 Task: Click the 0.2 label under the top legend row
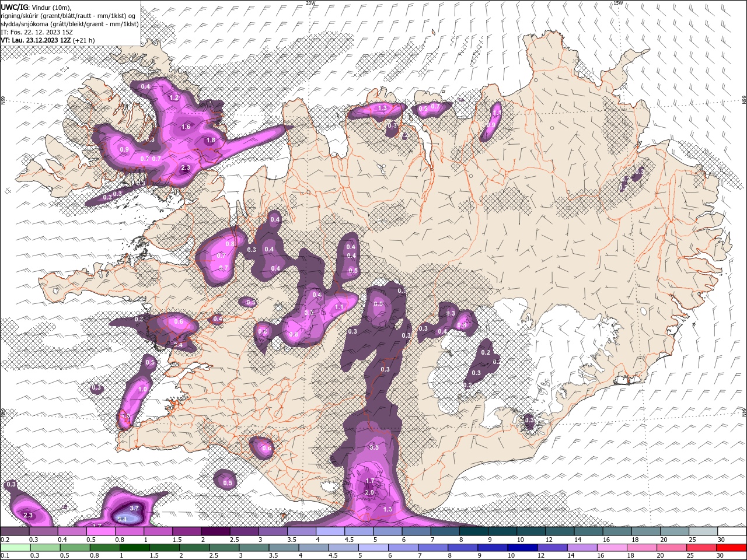(x=4, y=540)
